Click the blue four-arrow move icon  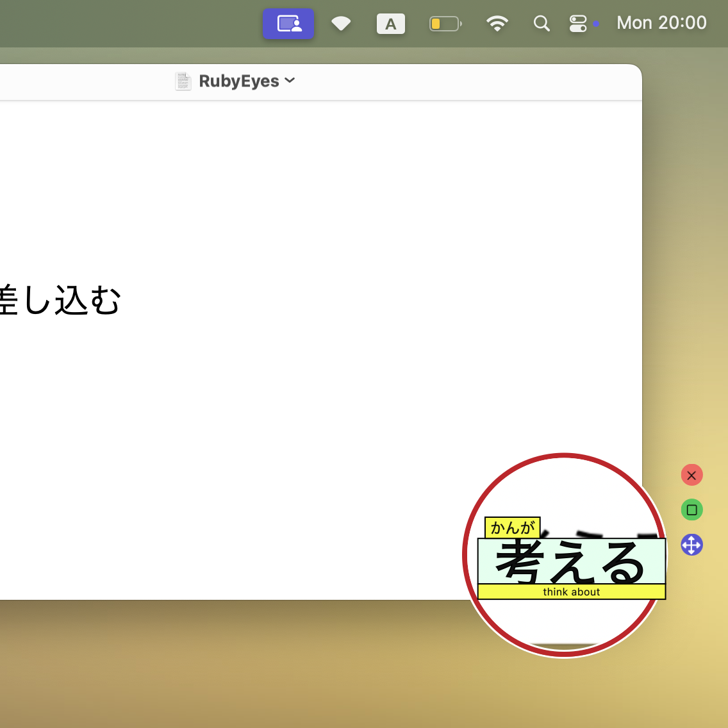click(691, 545)
